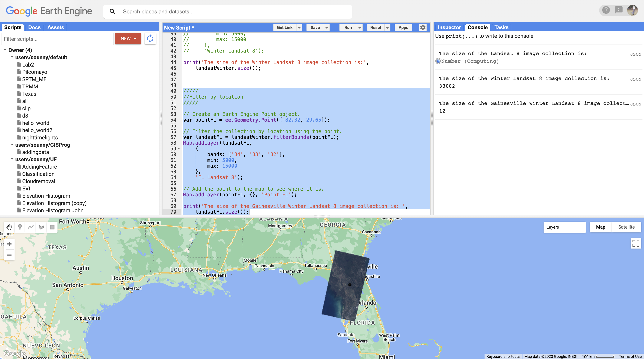Select the pan hand tool on map
Screen dimensions: 644x359
click(9, 227)
